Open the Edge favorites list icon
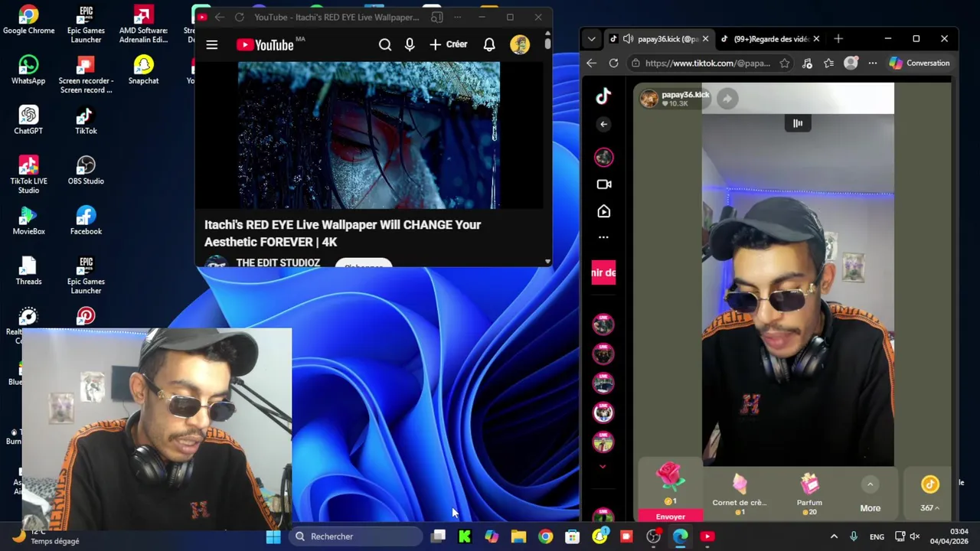Screen dimensions: 980x551 pyautogui.click(x=828, y=64)
